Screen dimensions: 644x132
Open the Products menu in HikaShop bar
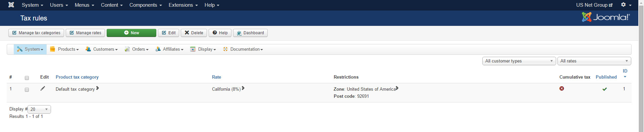coord(64,49)
